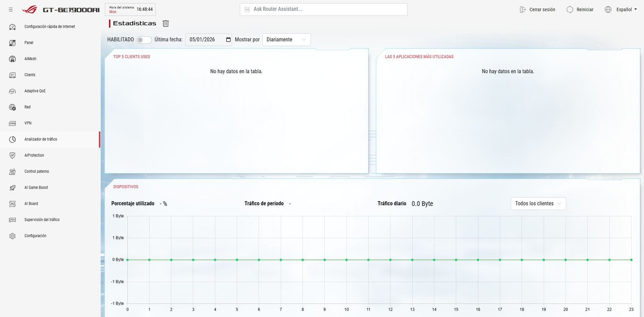Click the Cerrar sesión button
The image size is (644, 317).
[x=537, y=10]
